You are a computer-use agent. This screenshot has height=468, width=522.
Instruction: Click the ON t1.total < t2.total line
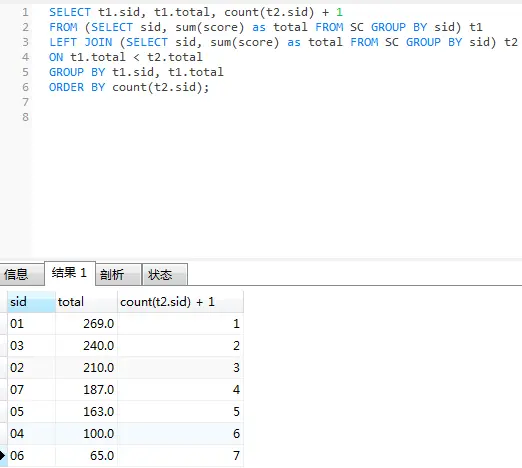pyautogui.click(x=126, y=57)
